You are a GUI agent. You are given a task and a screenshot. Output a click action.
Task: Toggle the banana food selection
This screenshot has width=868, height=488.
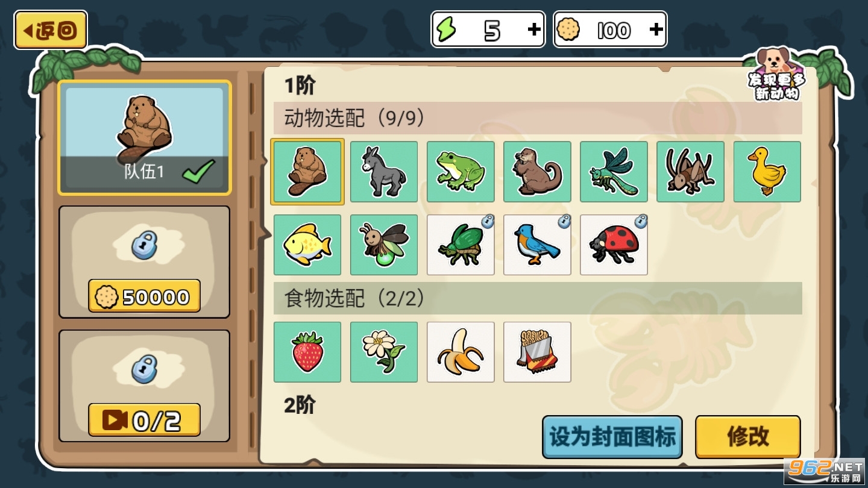click(461, 352)
